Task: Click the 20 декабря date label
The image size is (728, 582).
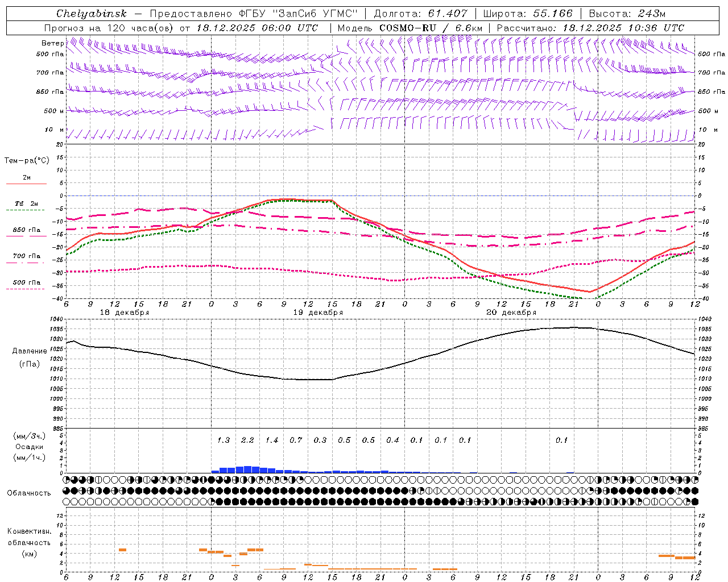Action: pyautogui.click(x=511, y=313)
